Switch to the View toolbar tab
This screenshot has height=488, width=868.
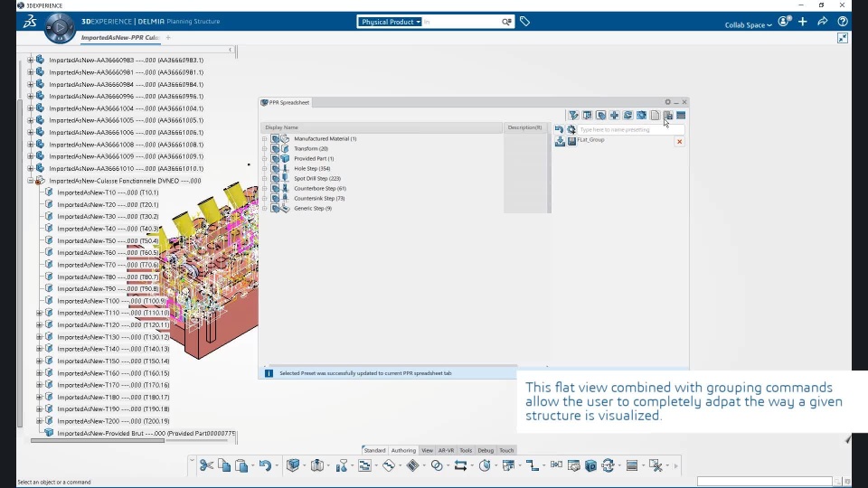pyautogui.click(x=428, y=450)
